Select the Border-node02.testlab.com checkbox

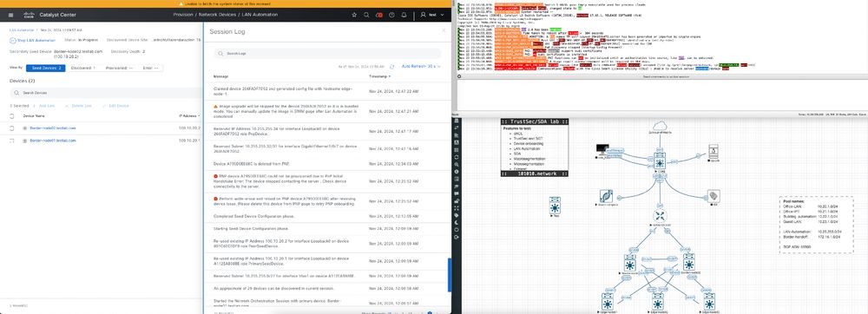[12, 128]
